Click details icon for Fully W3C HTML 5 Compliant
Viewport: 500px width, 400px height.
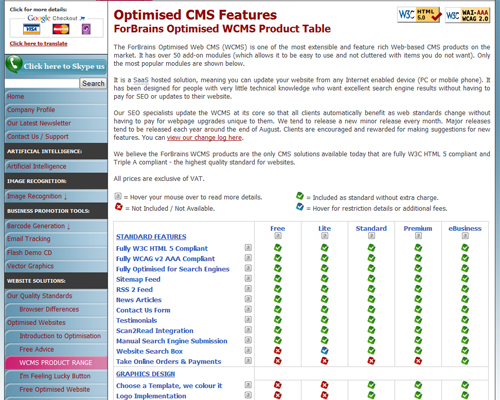point(248,248)
